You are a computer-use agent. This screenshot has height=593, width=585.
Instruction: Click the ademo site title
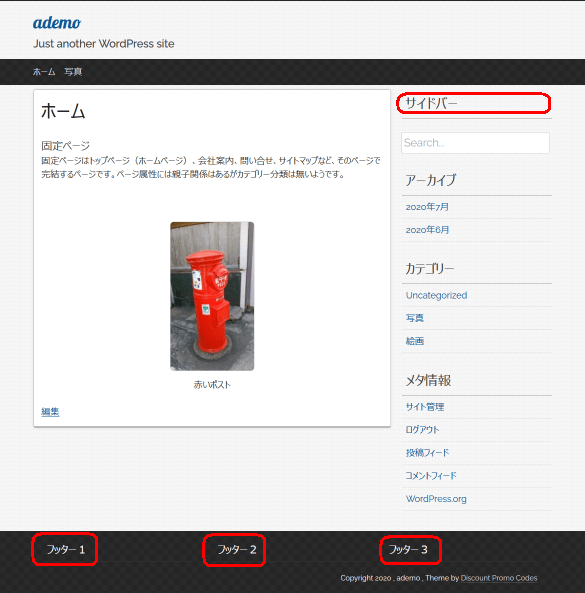point(57,23)
